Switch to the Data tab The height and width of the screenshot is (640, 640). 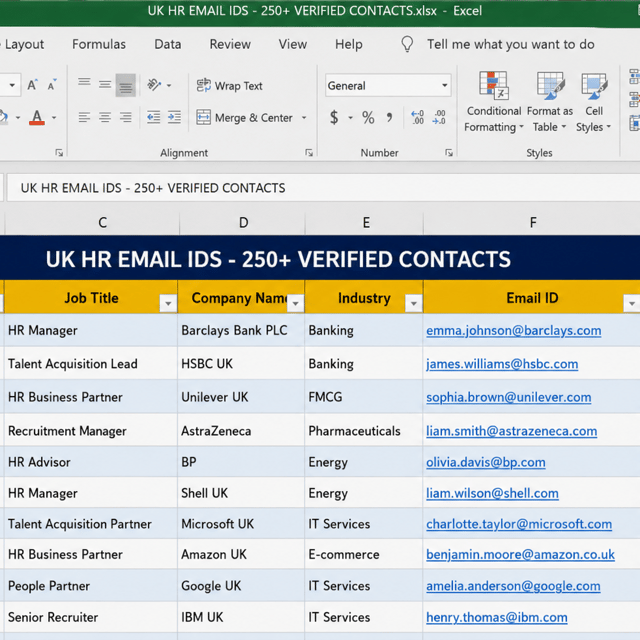pyautogui.click(x=168, y=44)
